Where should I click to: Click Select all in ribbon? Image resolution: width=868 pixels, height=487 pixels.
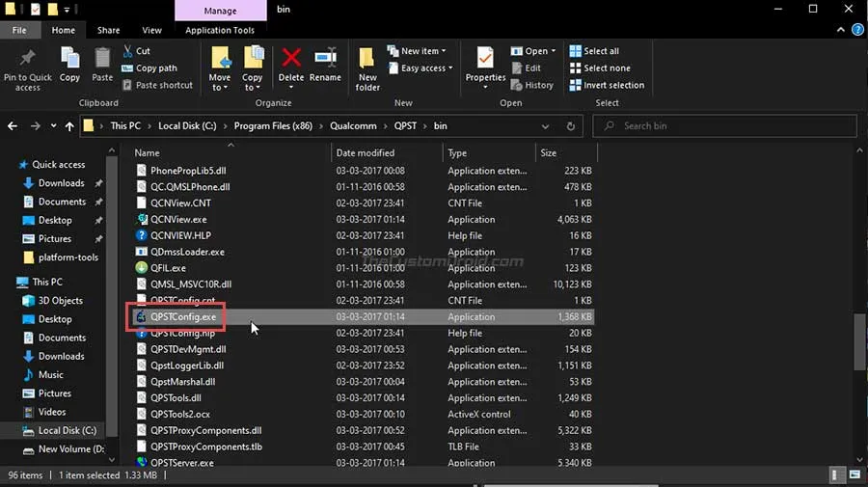(x=594, y=51)
